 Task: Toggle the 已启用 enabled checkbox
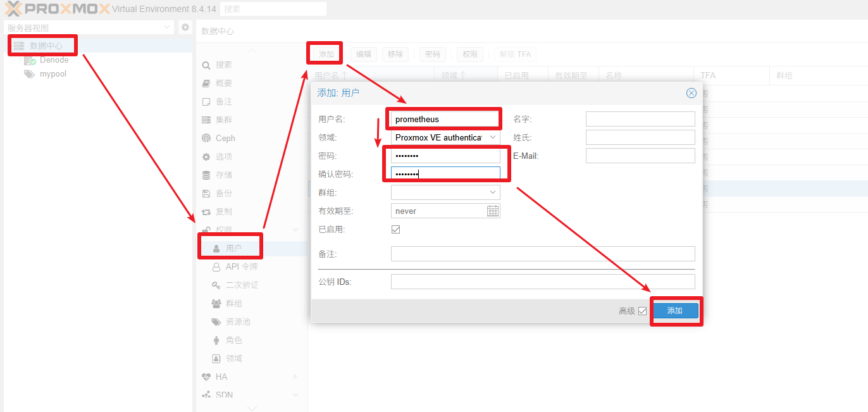point(396,230)
